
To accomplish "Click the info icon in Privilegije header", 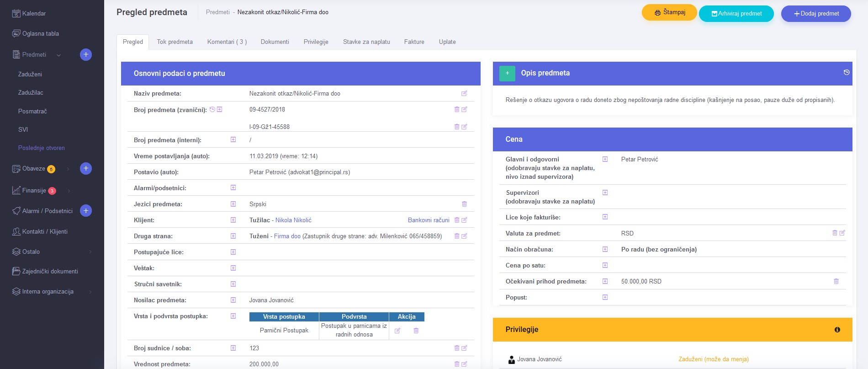I will [837, 330].
